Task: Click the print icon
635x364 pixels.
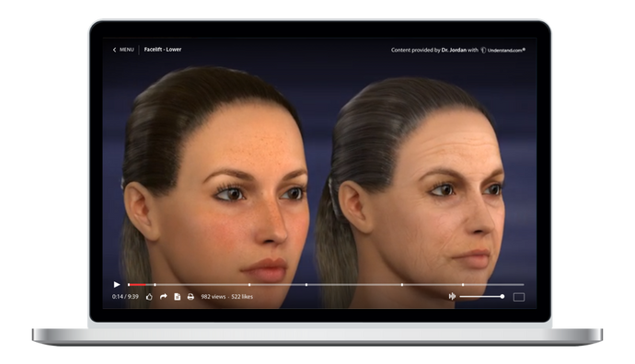Action: tap(190, 297)
